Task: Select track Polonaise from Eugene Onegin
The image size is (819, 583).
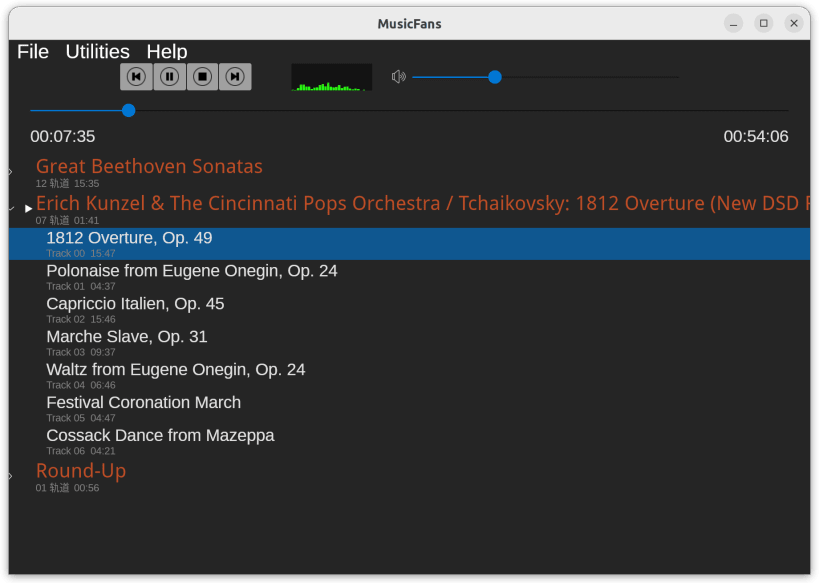Action: click(x=410, y=277)
